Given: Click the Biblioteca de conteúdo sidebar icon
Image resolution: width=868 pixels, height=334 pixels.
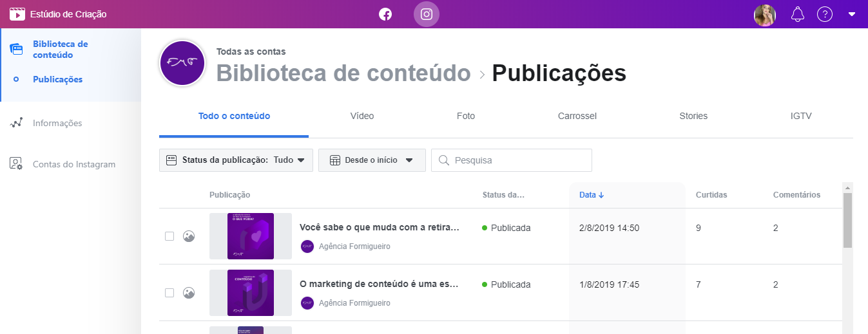Looking at the screenshot, I should [x=17, y=50].
